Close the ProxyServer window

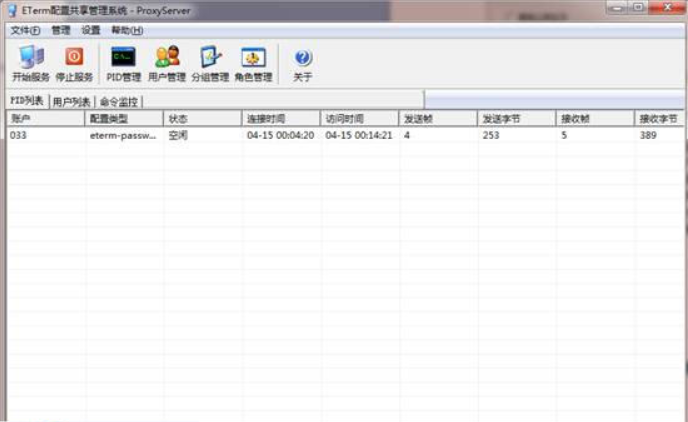point(667,7)
